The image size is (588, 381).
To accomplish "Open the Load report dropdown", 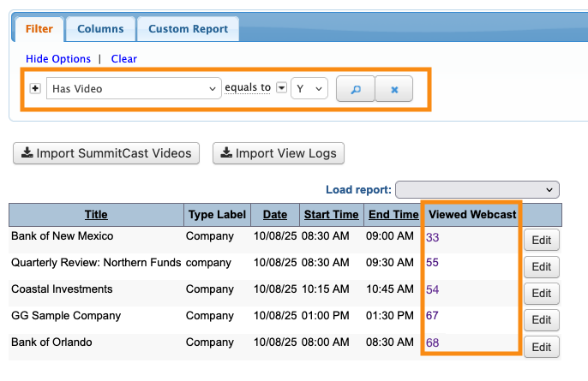I will click(477, 189).
